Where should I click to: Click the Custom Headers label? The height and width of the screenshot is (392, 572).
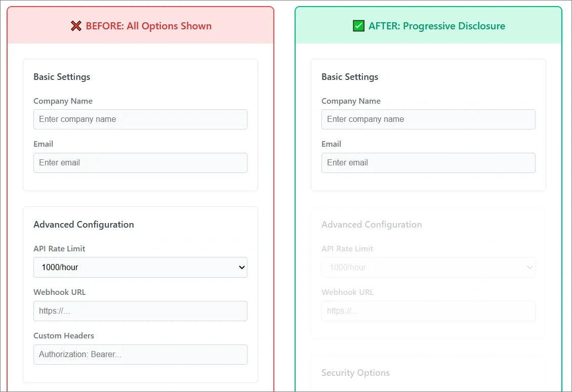coord(64,336)
